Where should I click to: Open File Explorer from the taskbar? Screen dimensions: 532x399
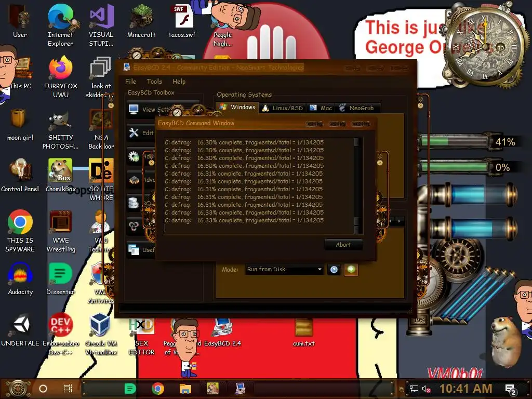tap(185, 389)
